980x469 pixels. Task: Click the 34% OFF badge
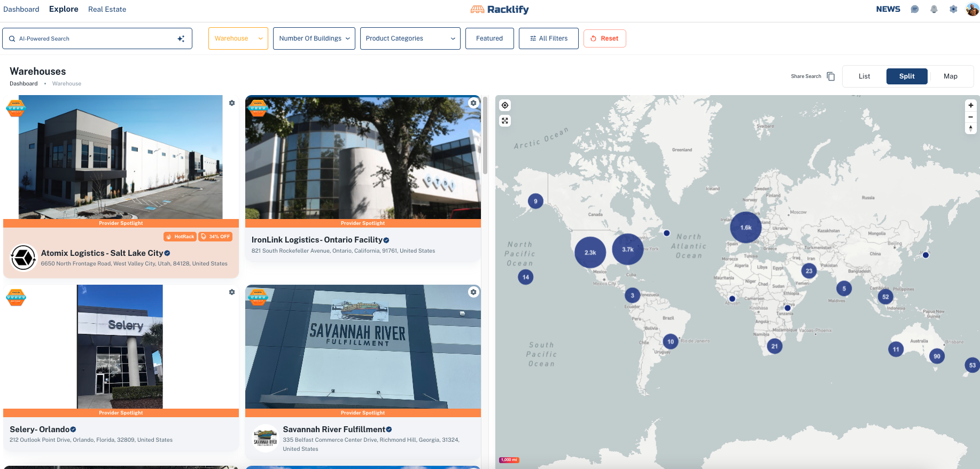[x=215, y=237]
